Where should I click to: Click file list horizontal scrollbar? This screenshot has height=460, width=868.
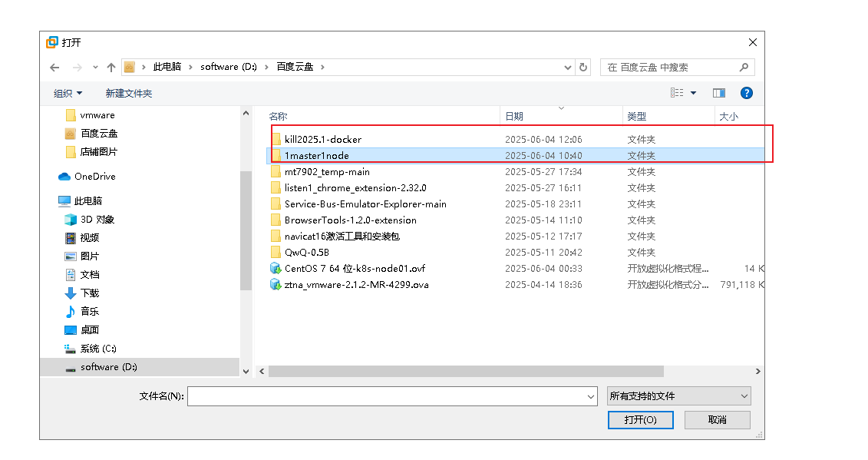466,372
